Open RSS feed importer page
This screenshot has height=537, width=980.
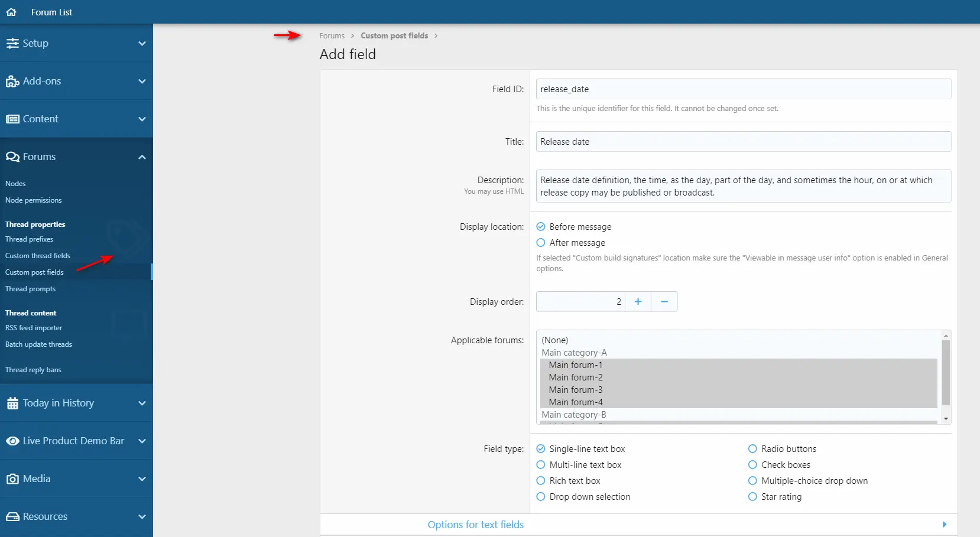click(x=34, y=328)
